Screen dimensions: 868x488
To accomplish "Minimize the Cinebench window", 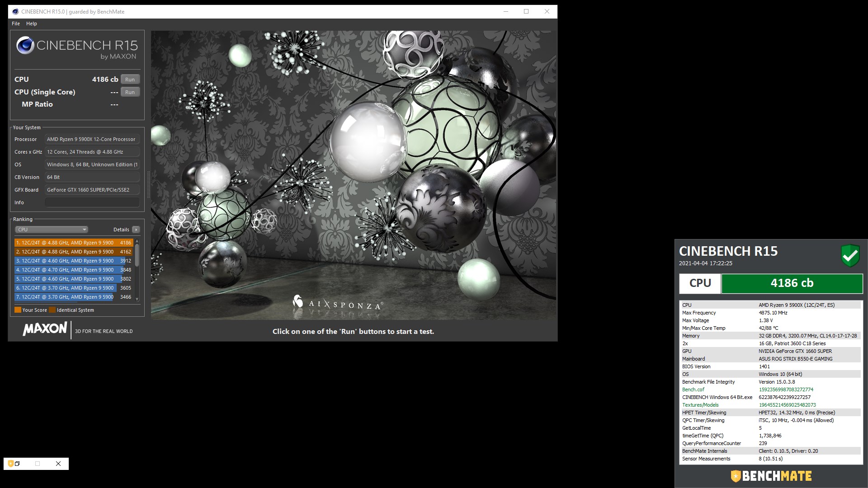I will point(506,12).
